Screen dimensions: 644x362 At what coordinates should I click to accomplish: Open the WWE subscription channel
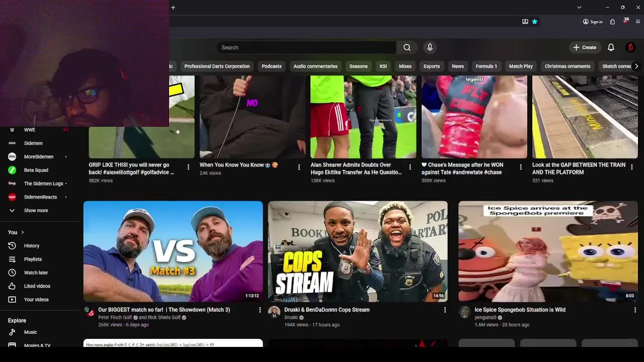pyautogui.click(x=30, y=130)
